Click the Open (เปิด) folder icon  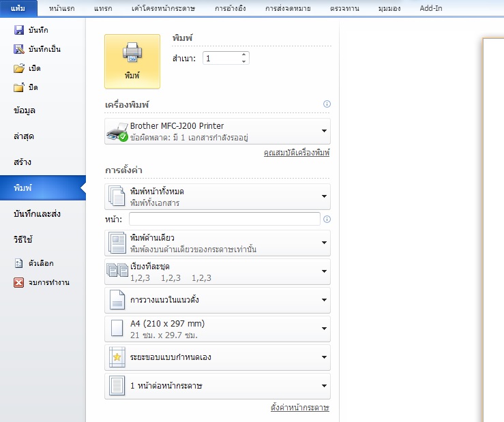(19, 68)
